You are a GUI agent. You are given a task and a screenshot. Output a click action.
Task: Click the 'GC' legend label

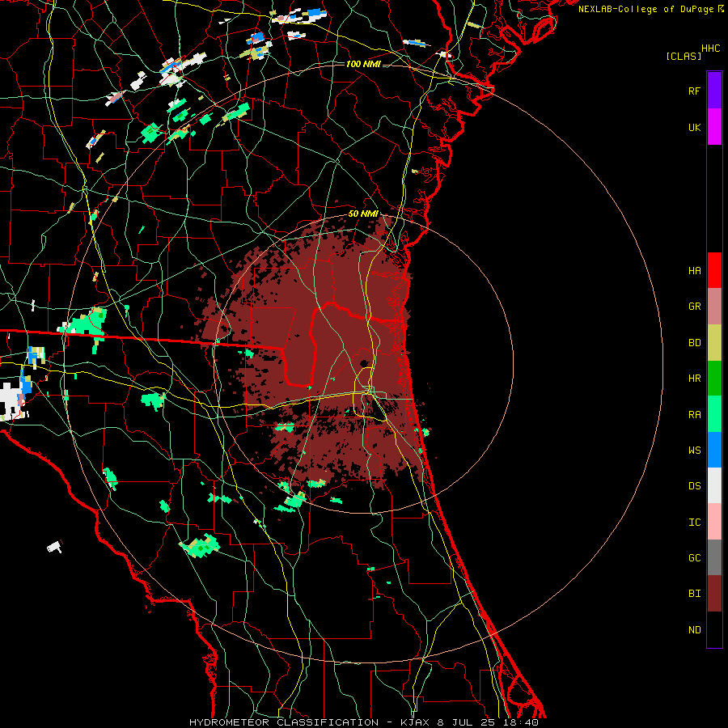tap(694, 558)
